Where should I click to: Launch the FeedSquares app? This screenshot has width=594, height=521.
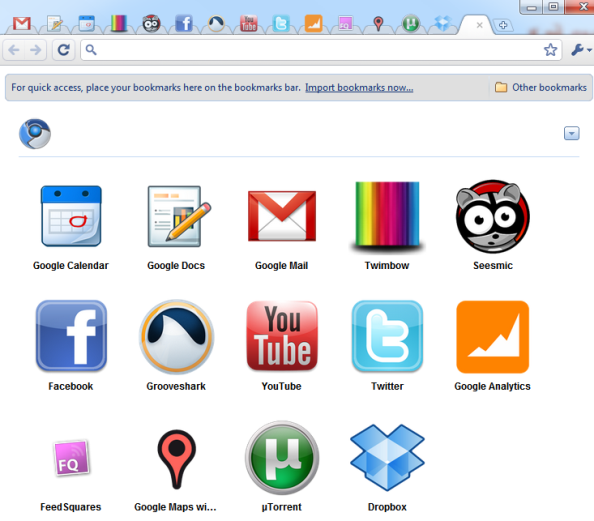coord(71,458)
